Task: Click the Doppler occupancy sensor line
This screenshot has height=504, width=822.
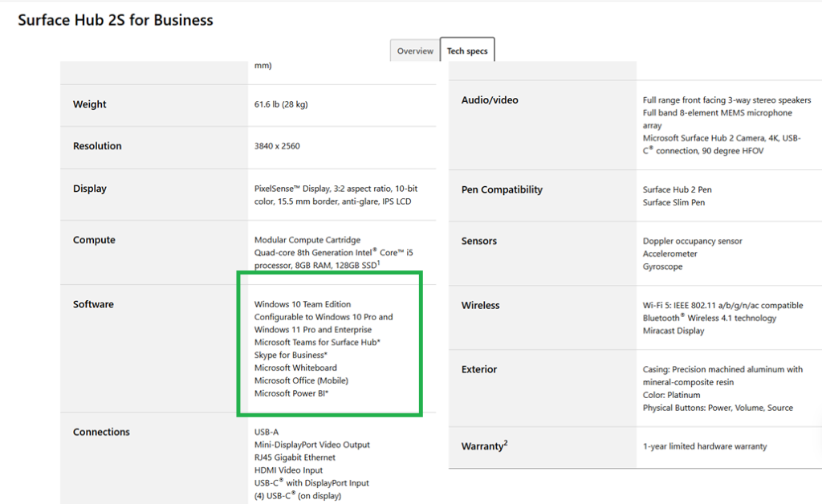Action: pos(692,241)
